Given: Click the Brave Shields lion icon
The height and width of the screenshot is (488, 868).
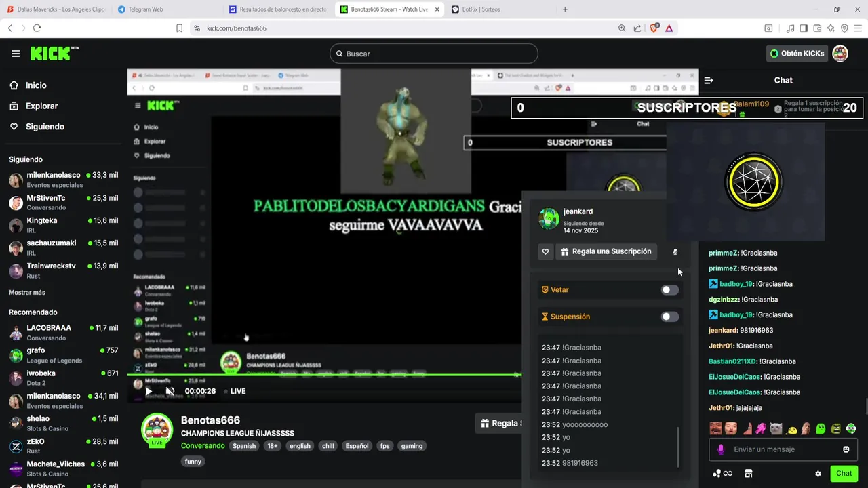Looking at the screenshot, I should [654, 28].
